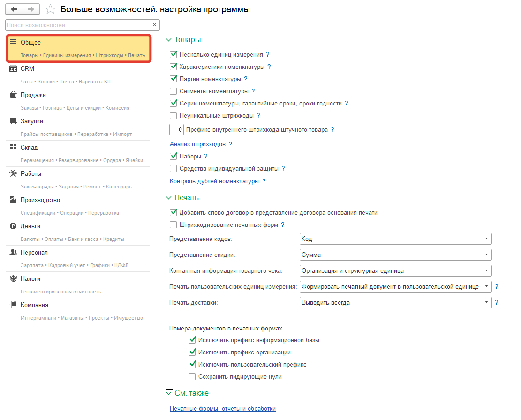Switch to the Склад section
Image resolution: width=521 pixels, height=420 pixels.
[29, 147]
